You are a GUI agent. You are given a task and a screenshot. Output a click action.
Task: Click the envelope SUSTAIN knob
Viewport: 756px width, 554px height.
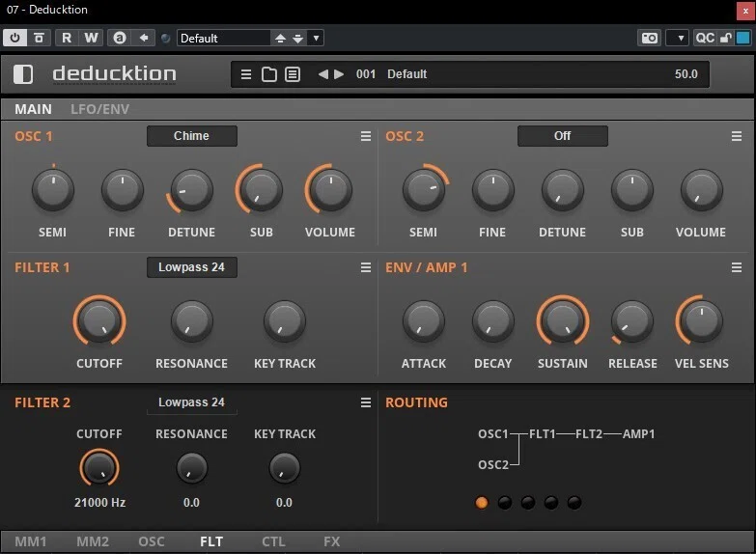(563, 321)
